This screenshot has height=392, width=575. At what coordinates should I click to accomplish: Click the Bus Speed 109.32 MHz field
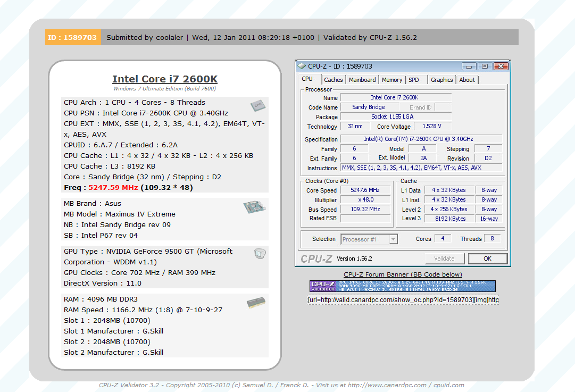pyautogui.click(x=365, y=210)
